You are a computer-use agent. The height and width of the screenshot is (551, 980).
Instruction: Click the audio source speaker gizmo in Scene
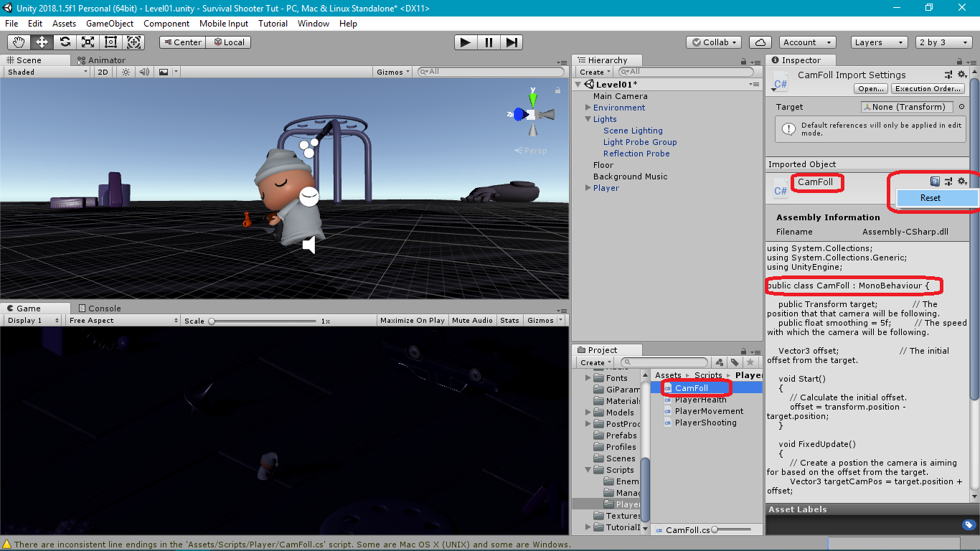coord(309,245)
